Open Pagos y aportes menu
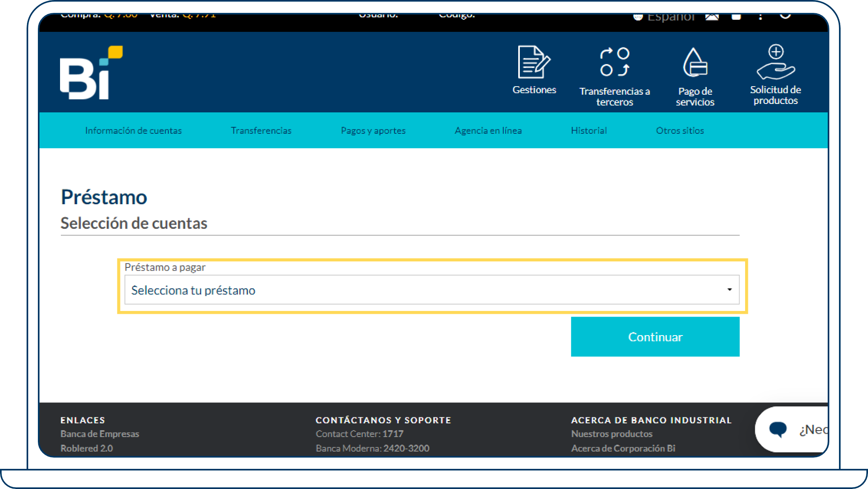Image resolution: width=868 pixels, height=489 pixels. click(373, 131)
